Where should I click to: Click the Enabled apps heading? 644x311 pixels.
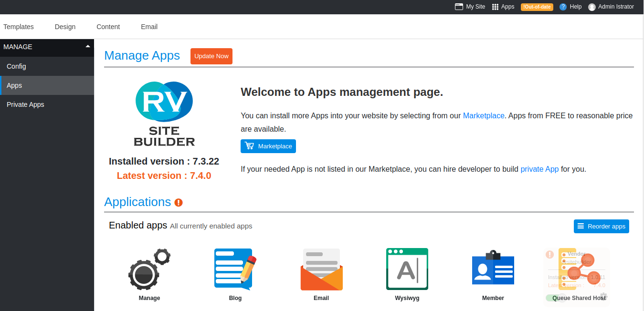[138, 225]
